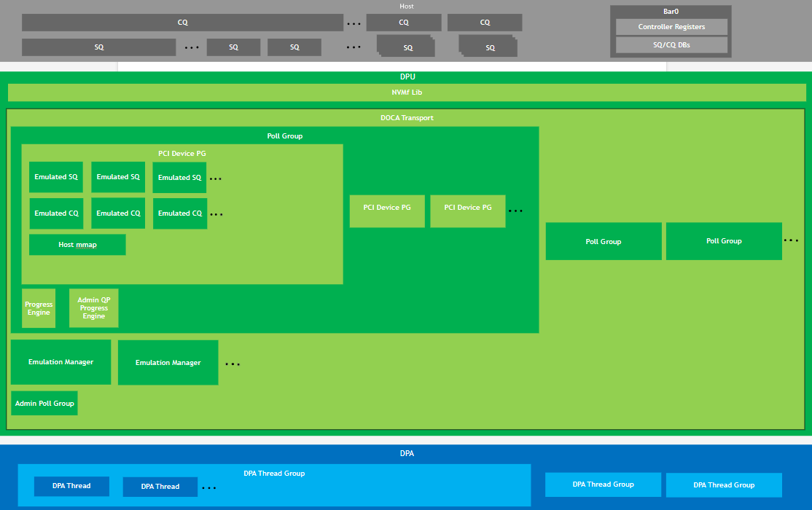Select the first DPA Thread box

(71, 486)
